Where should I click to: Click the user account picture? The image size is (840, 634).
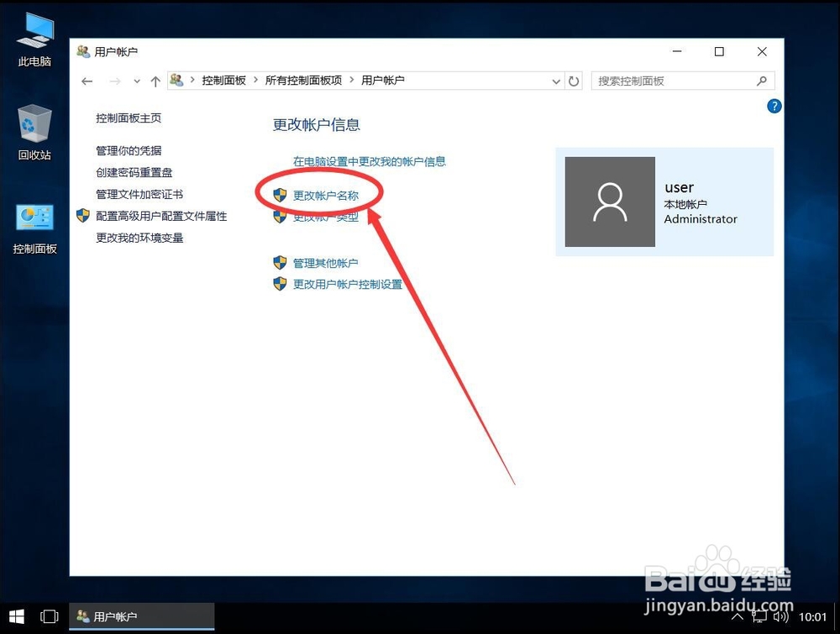click(x=610, y=202)
